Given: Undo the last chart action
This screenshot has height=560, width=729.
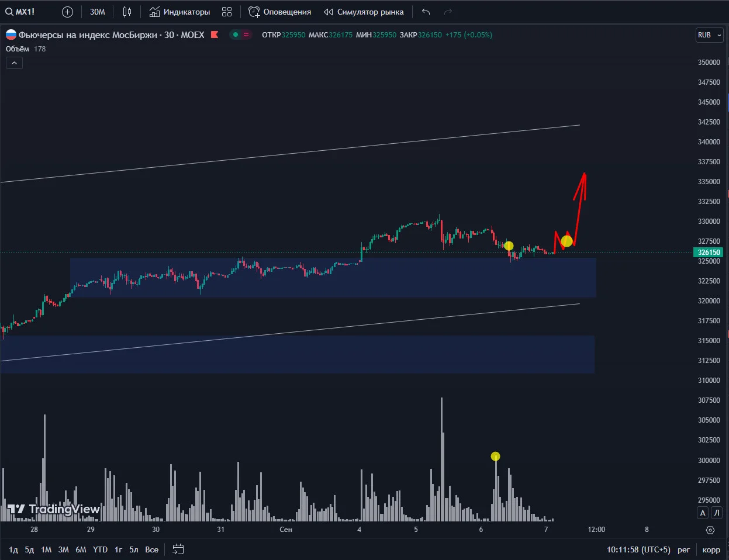Looking at the screenshot, I should coord(426,12).
